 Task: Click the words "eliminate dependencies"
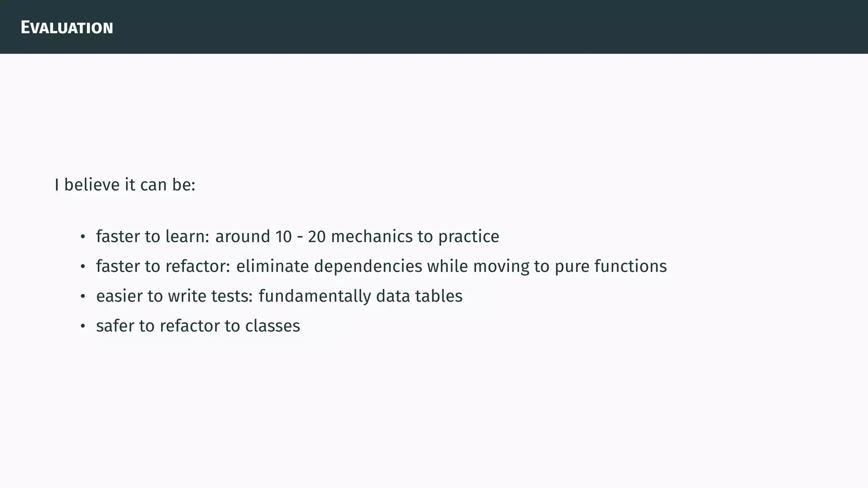329,266
